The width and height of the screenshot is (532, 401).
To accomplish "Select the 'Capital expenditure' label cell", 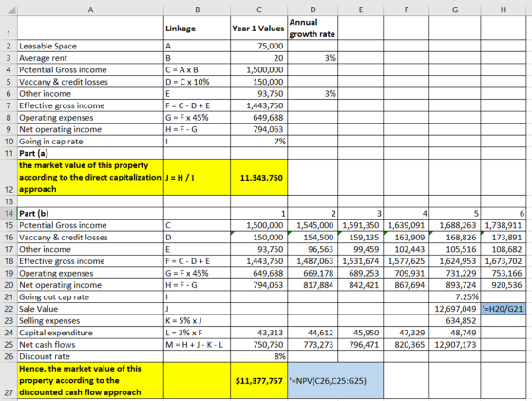I will click(90, 333).
